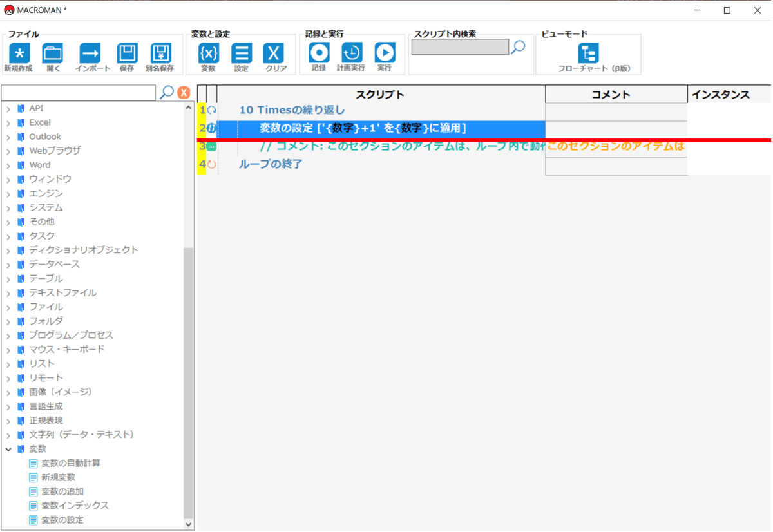Click the 変数の自動計算 command icon
Viewport: 773px width, 532px height.
point(33,463)
